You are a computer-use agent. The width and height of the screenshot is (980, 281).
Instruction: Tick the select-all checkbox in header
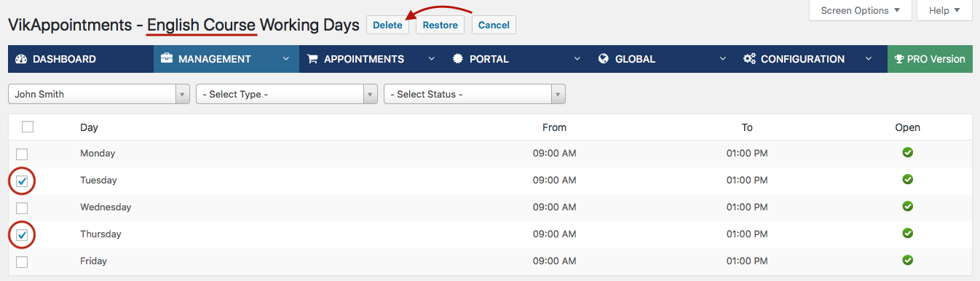click(28, 127)
